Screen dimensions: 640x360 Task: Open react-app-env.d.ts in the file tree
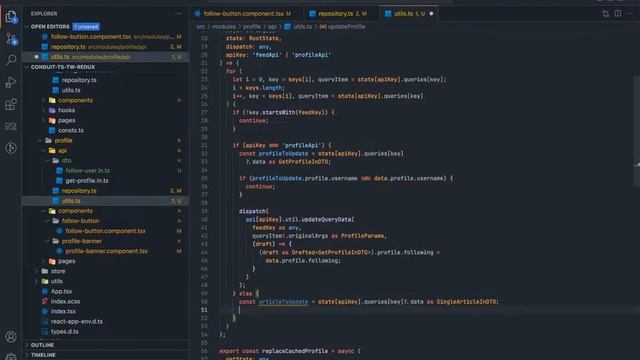(x=105, y=322)
